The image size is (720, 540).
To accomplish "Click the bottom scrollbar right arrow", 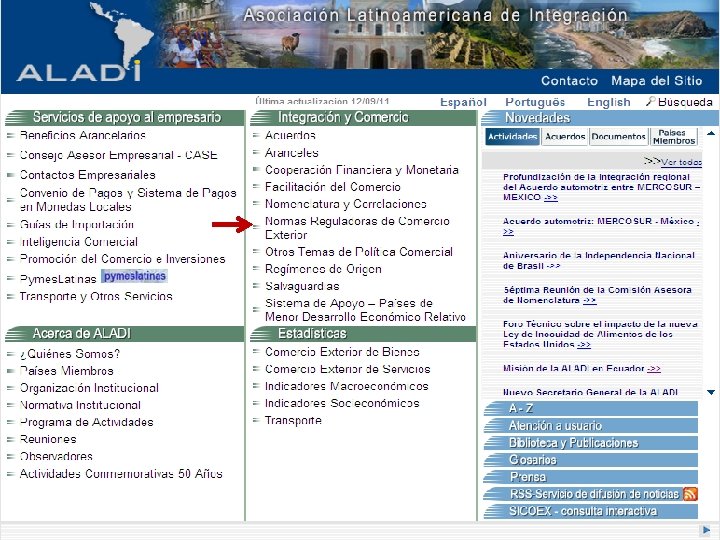I will pyautogui.click(x=706, y=530).
